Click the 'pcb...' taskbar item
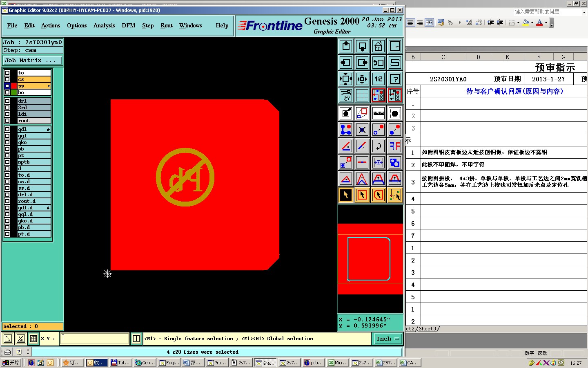The height and width of the screenshot is (368, 588). (x=313, y=363)
